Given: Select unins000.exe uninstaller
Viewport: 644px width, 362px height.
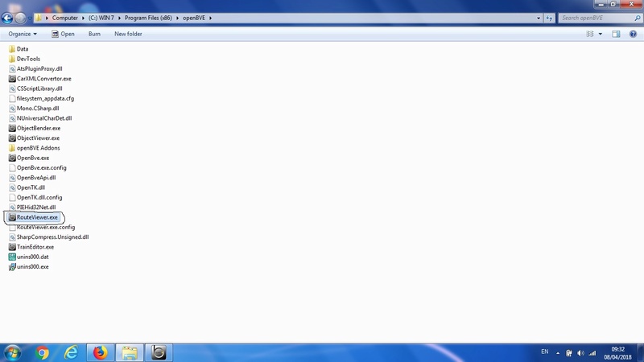Looking at the screenshot, I should (29, 266).
